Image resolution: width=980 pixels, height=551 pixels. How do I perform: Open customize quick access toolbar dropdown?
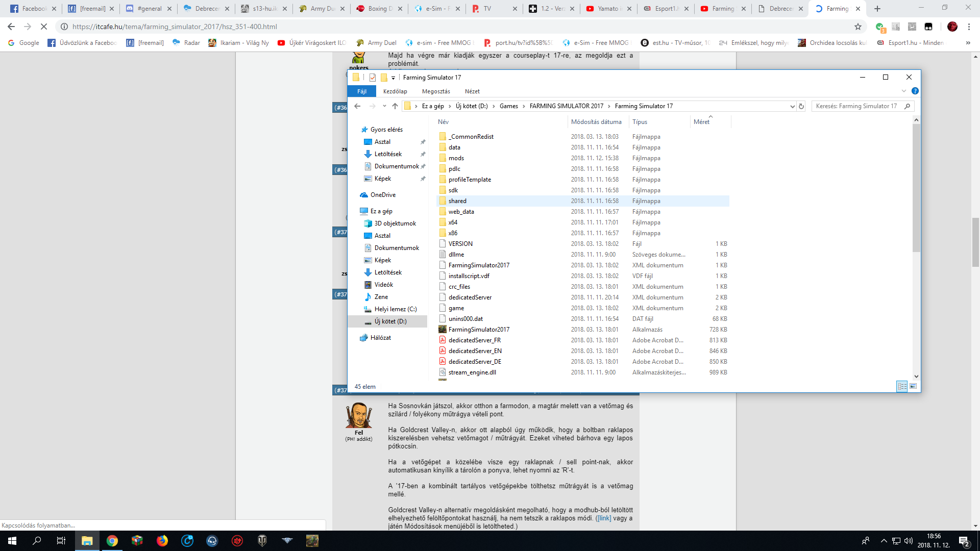coord(393,78)
